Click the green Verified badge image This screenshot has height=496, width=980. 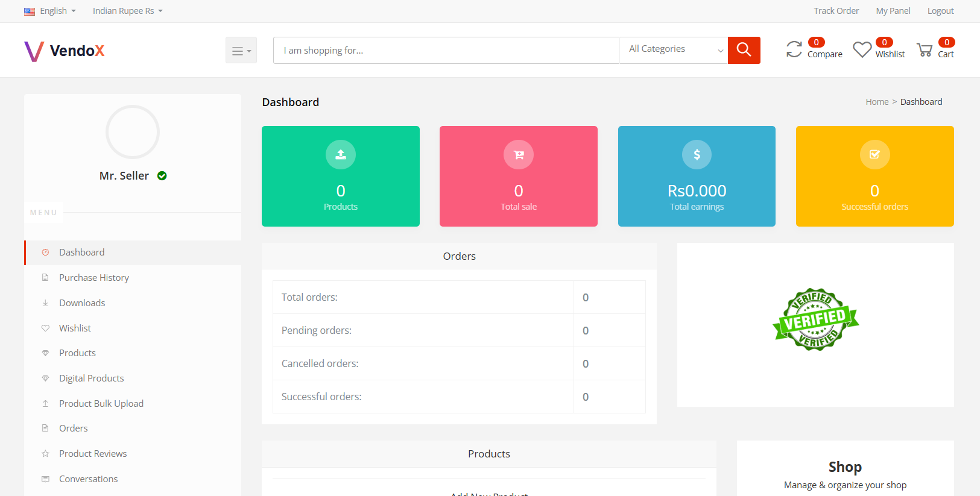[x=815, y=320]
